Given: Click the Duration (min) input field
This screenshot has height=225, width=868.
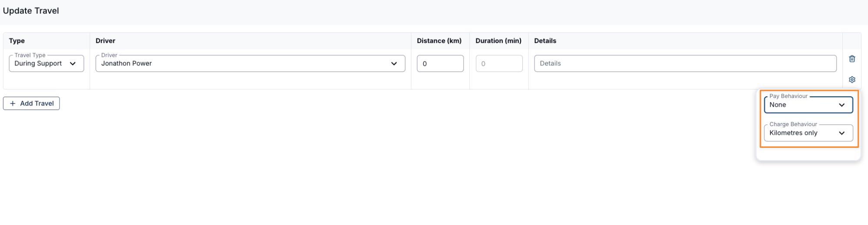Looking at the screenshot, I should click(x=499, y=64).
